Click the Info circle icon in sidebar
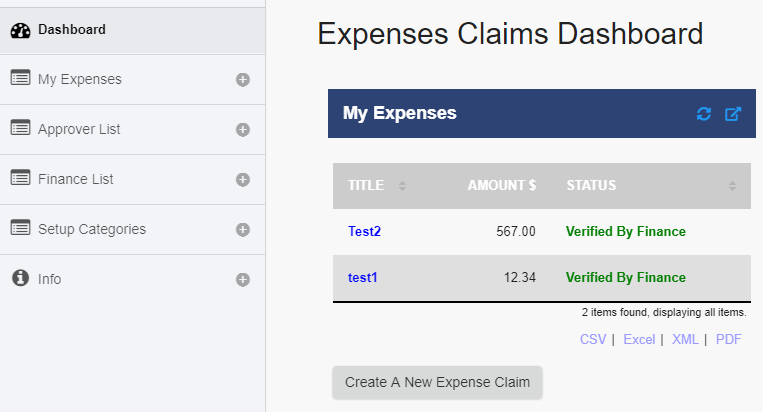The height and width of the screenshot is (412, 763). (20, 278)
